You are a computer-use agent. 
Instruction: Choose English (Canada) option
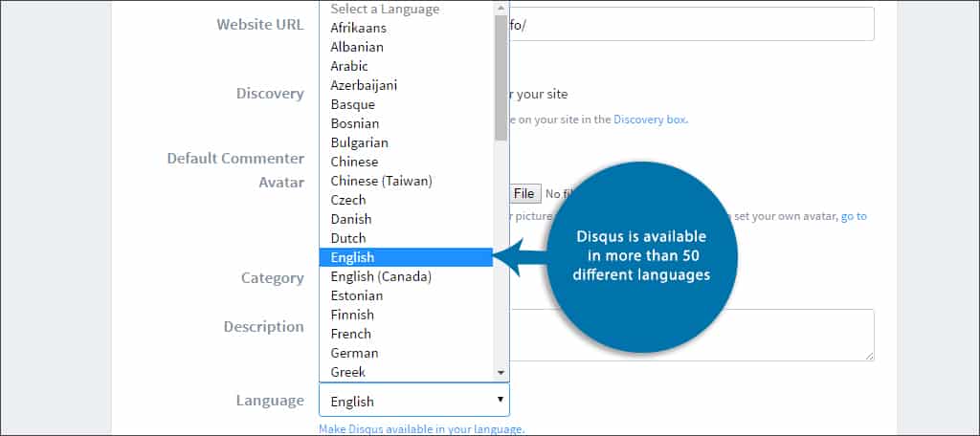[x=406, y=276]
